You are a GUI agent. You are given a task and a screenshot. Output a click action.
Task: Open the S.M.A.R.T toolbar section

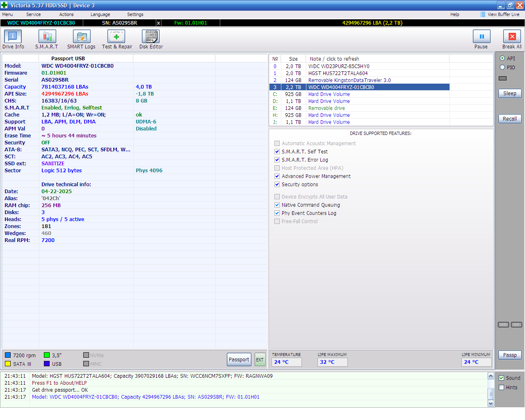[x=47, y=39]
